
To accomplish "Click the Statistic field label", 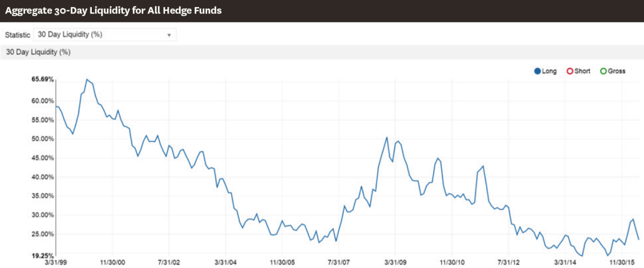I will tap(17, 35).
